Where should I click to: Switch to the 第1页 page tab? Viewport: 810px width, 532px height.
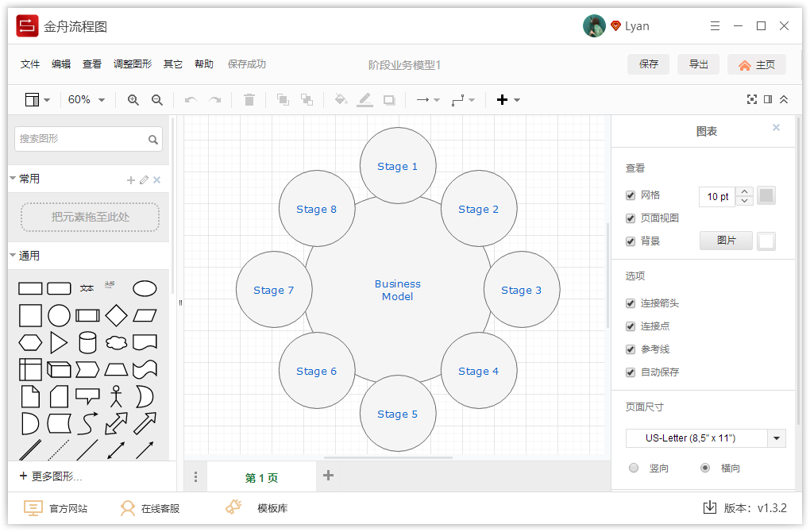pos(261,476)
